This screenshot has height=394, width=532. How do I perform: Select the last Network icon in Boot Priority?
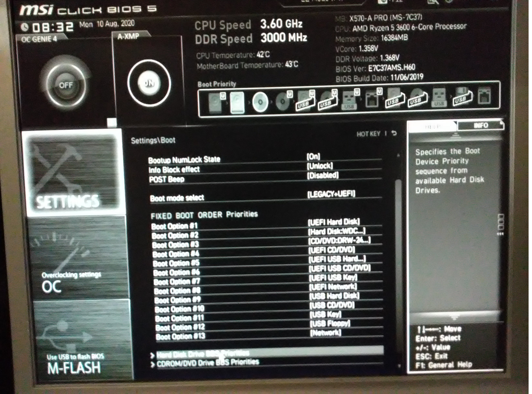pos(484,96)
